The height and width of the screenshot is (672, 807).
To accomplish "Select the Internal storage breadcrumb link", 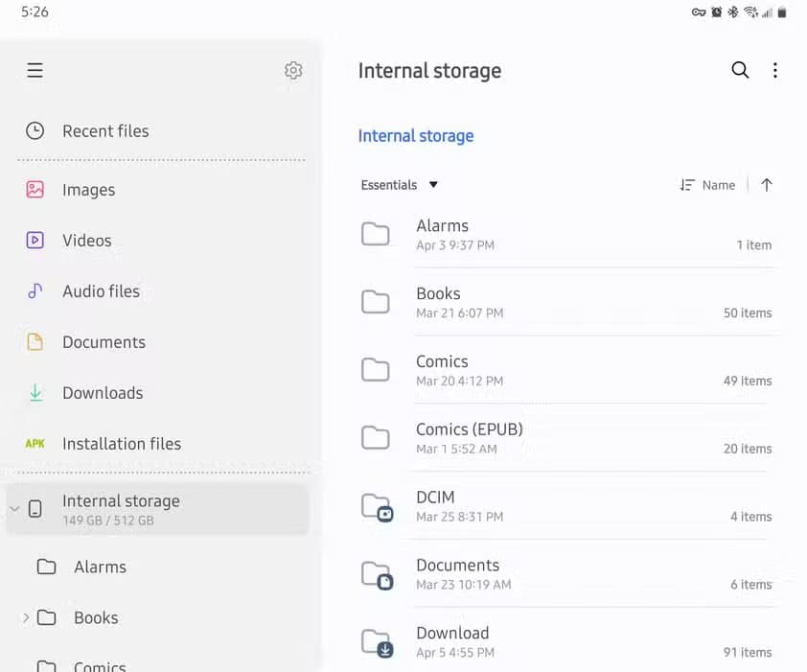I will click(x=415, y=136).
